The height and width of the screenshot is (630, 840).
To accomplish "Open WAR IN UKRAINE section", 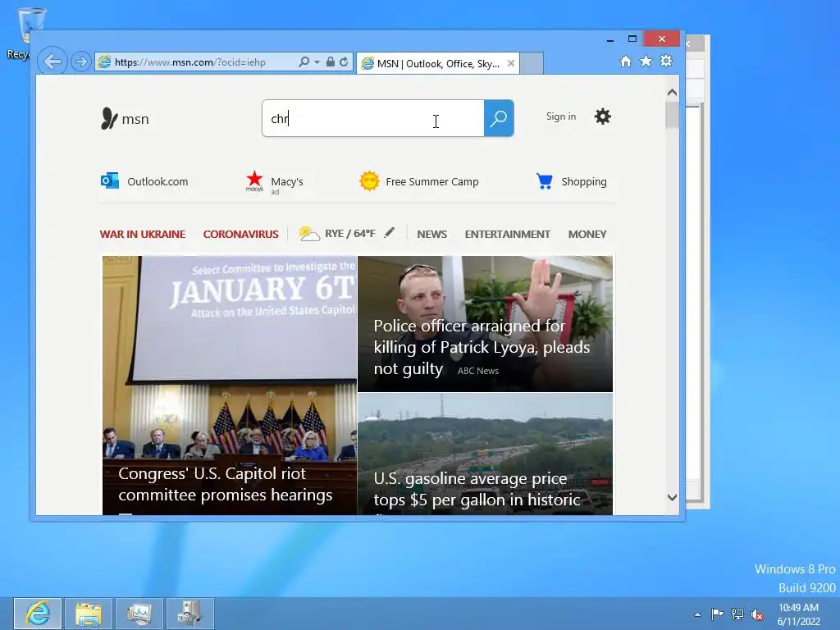I will click(x=143, y=234).
